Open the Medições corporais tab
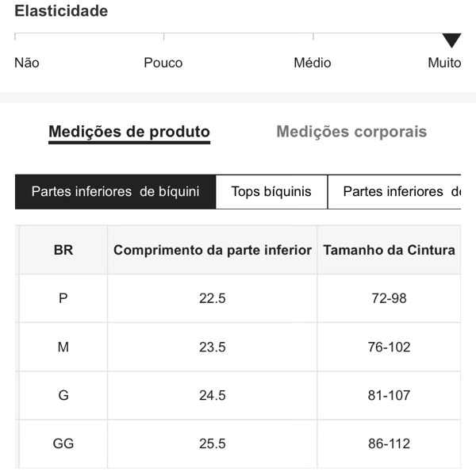Image resolution: width=476 pixels, height=476 pixels. click(351, 132)
